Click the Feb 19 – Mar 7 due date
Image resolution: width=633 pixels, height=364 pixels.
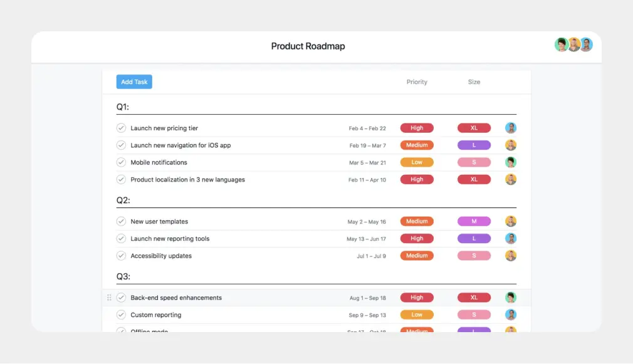367,145
